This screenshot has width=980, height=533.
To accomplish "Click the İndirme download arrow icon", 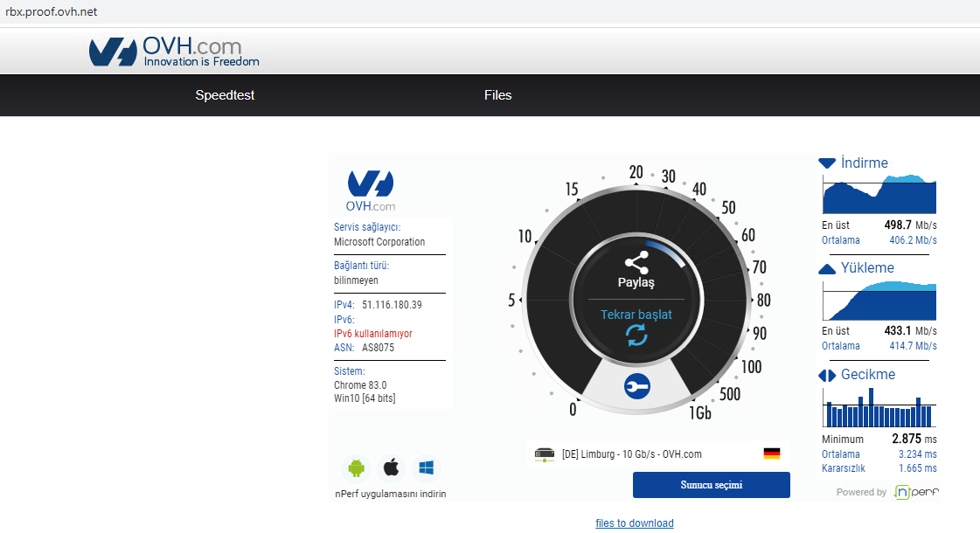I will 827,163.
